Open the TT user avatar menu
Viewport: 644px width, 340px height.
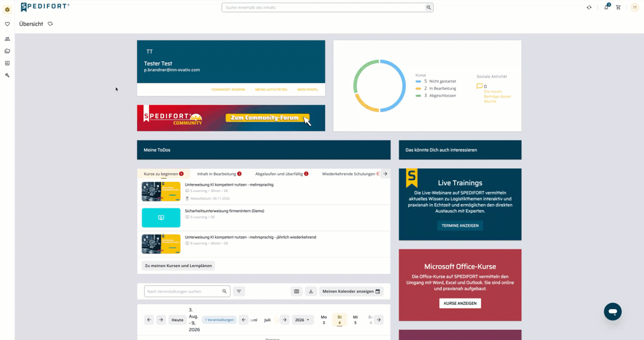coord(635,8)
